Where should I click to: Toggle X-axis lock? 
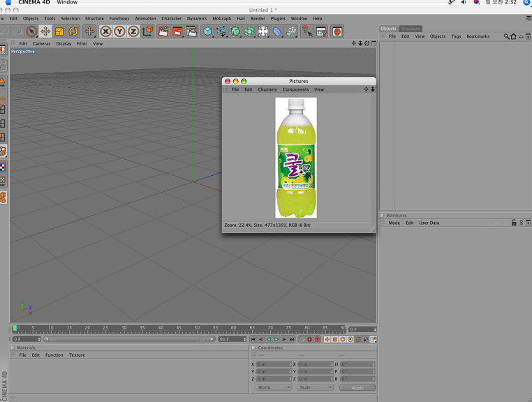pos(106,31)
